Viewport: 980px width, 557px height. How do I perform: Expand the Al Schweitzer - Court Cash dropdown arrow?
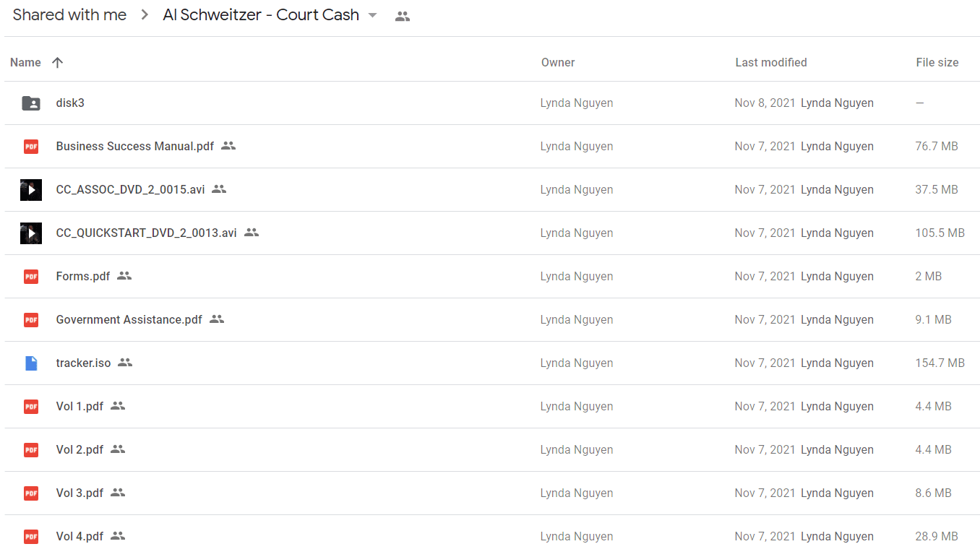[x=373, y=15]
